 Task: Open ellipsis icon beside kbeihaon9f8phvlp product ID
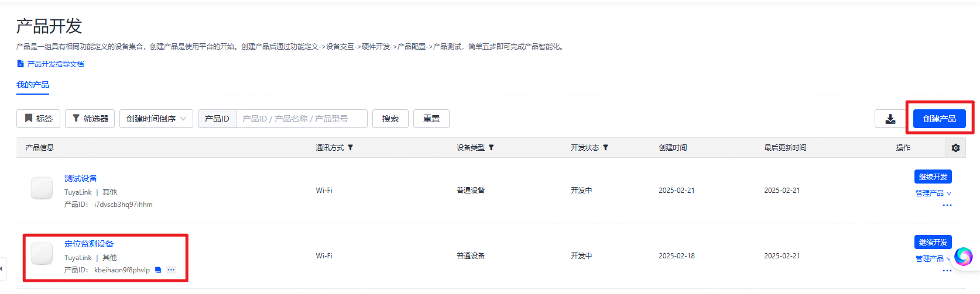171,270
